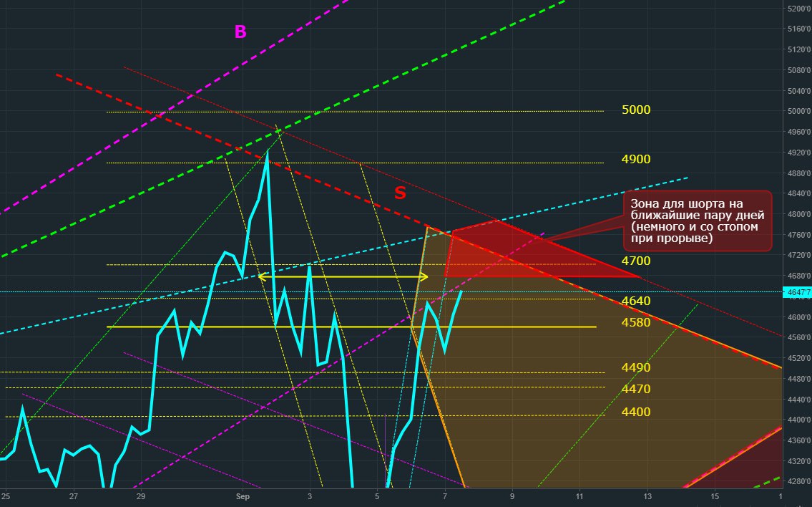Click the 4600'0 price axis tick
Viewport: 812px width, 507px height.
pos(799,317)
